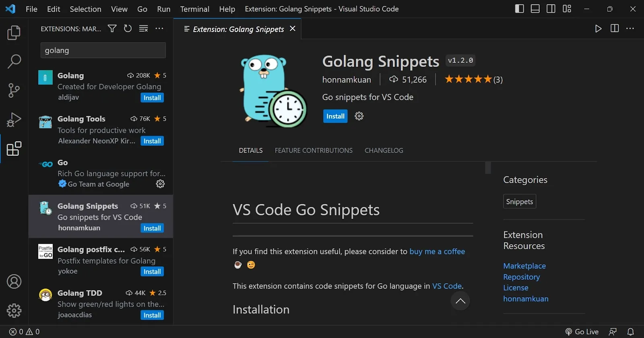Open manage gear next to Install on details page
Image resolution: width=644 pixels, height=338 pixels.
(x=359, y=116)
